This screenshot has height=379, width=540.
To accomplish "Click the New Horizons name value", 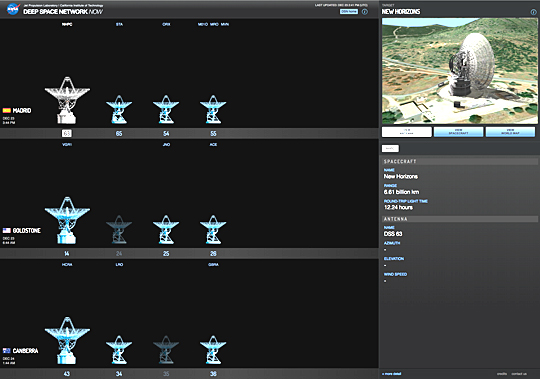I will (401, 177).
